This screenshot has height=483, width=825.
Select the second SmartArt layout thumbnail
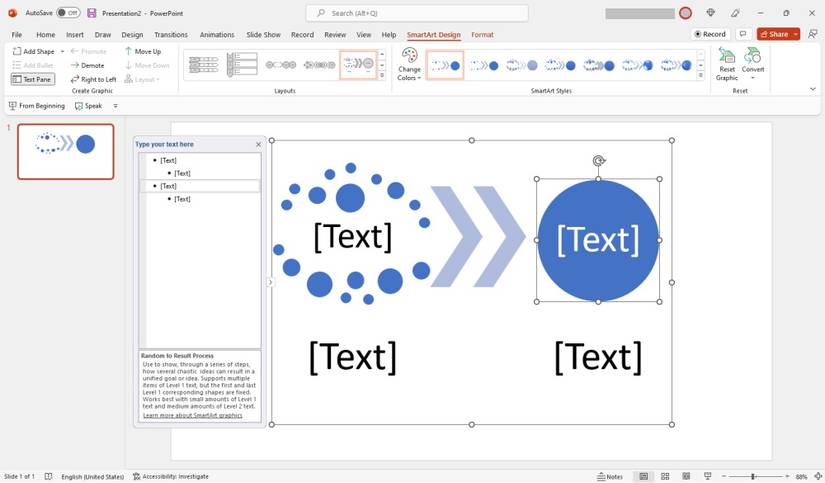coord(242,65)
